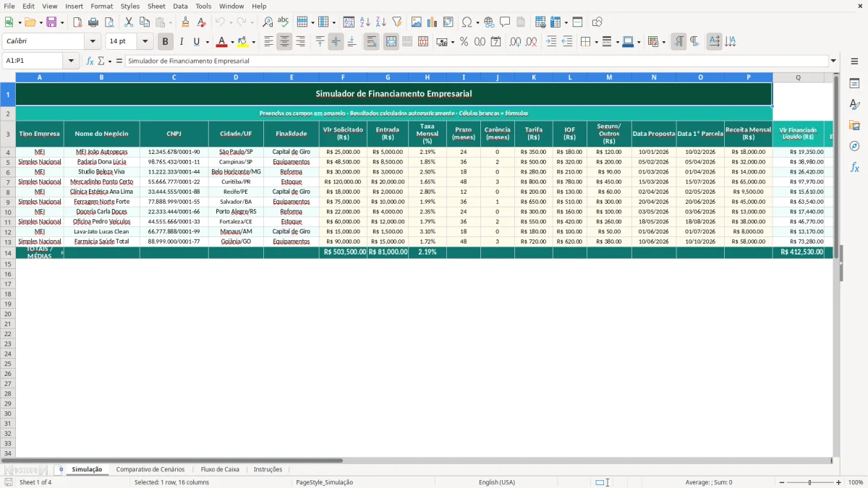This screenshot has width=868, height=488.
Task: Toggle Merge and Center Cells
Action: [391, 42]
